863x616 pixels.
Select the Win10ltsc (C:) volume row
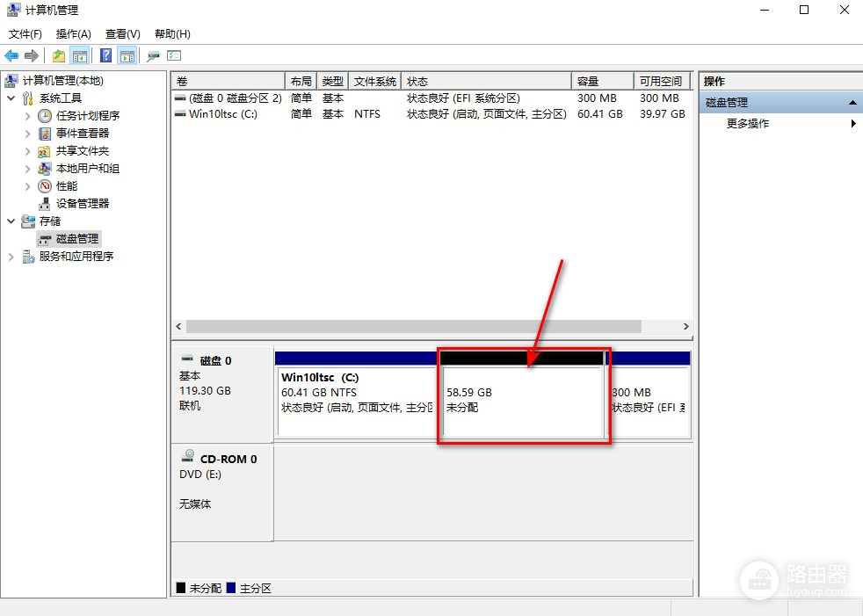coord(432,114)
